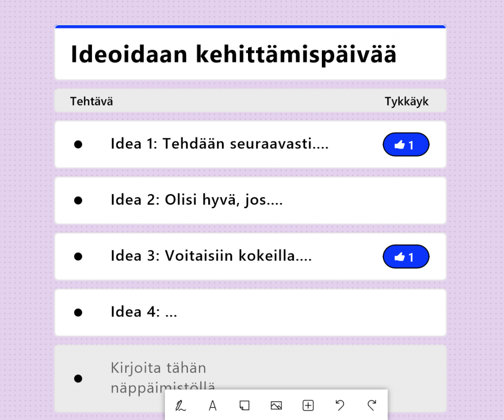504x420 pixels.
Task: Click the 'Tykkäyk' column header
Action: (x=407, y=101)
